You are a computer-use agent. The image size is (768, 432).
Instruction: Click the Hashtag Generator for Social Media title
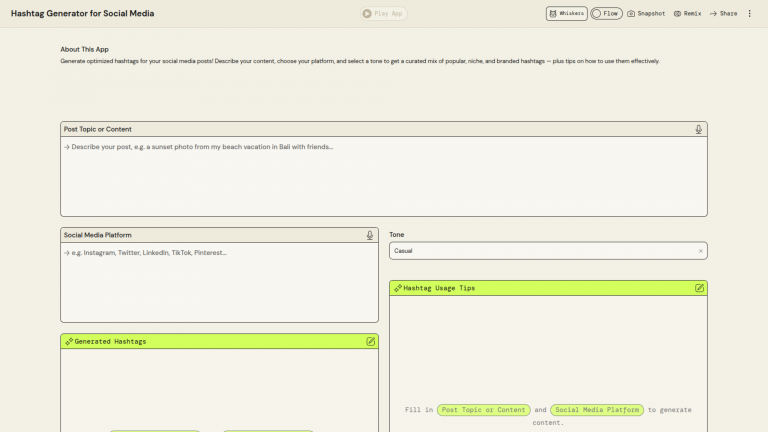coord(83,14)
